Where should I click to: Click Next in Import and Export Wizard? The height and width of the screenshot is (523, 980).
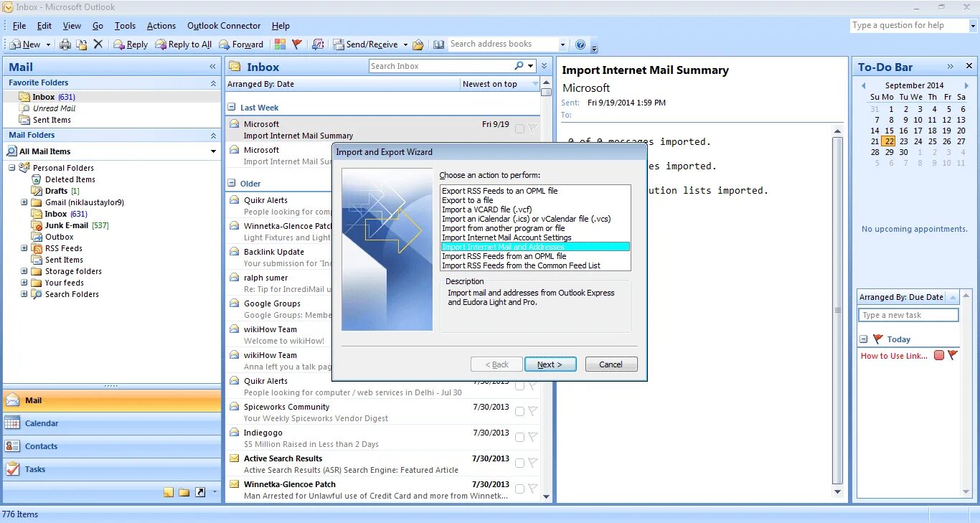click(x=550, y=364)
